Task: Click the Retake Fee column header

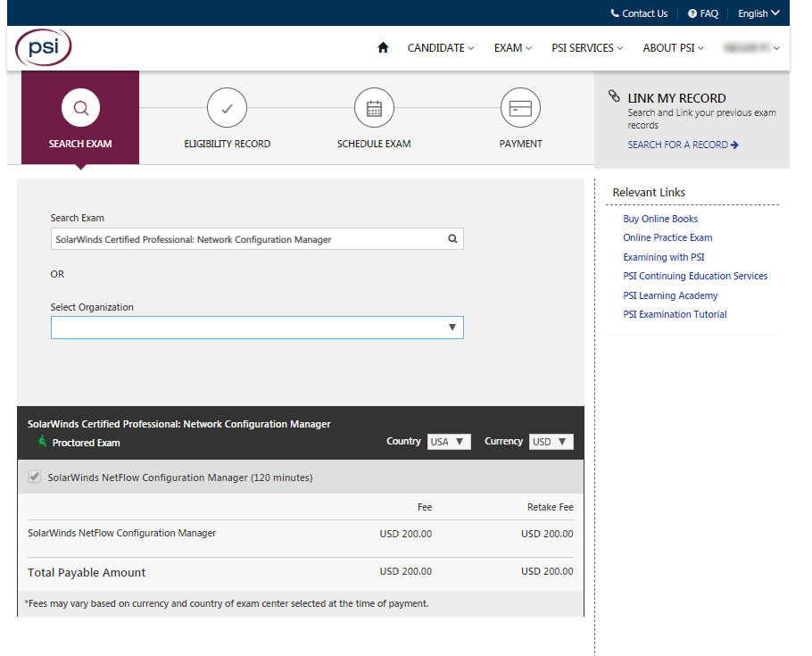Action: [x=550, y=507]
